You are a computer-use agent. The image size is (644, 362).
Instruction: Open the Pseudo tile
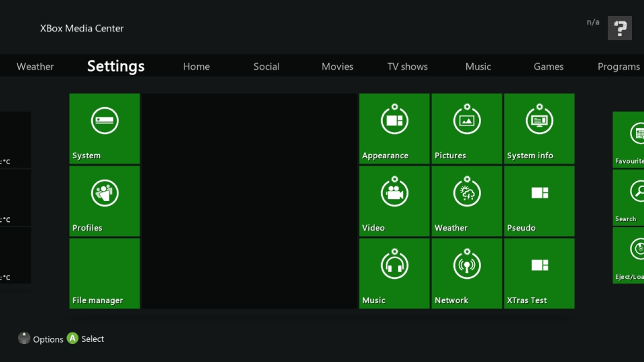pyautogui.click(x=539, y=201)
